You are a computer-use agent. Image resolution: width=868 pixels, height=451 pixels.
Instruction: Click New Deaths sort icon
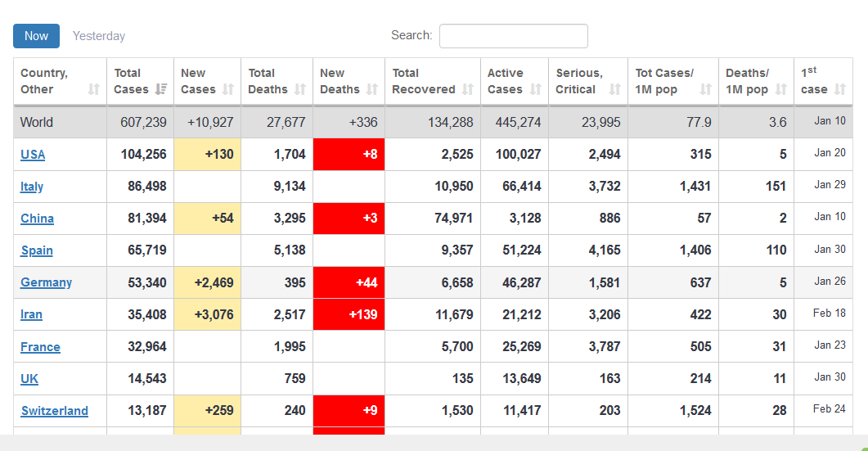(372, 89)
